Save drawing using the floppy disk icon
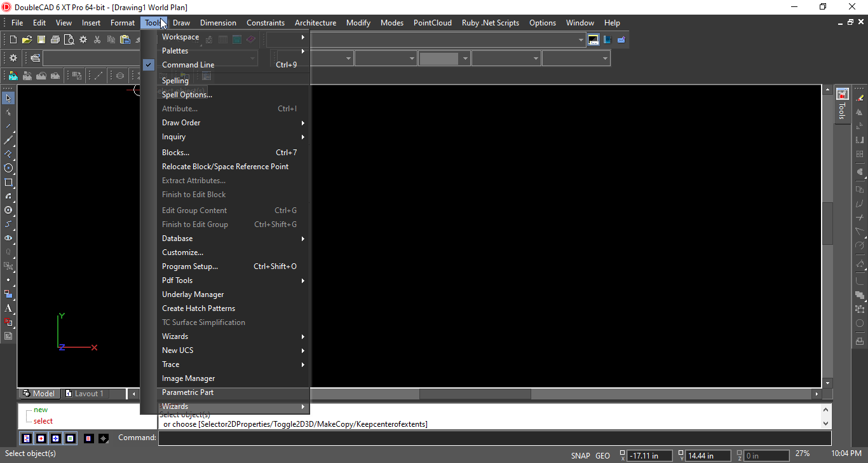The width and height of the screenshot is (868, 463). coord(41,39)
